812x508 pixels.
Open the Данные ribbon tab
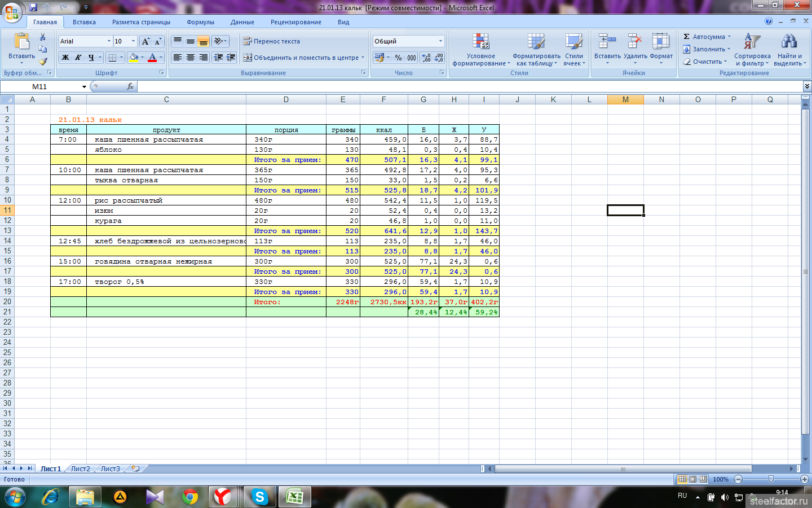242,22
